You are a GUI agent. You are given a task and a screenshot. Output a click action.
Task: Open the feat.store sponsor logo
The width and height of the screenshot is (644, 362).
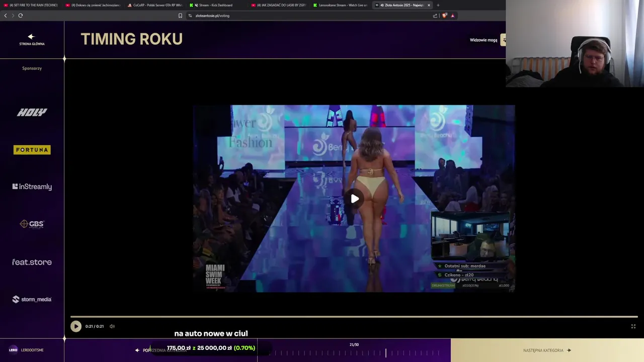click(32, 262)
